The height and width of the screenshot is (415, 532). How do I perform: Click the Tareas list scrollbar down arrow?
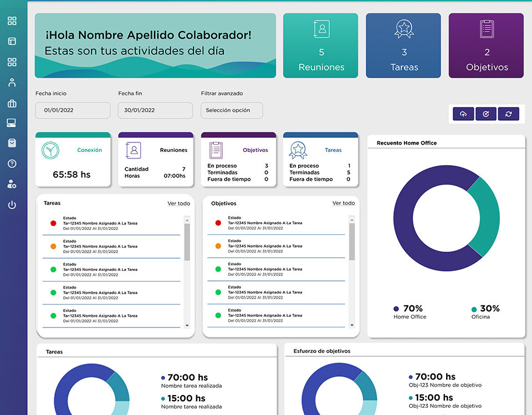[187, 325]
